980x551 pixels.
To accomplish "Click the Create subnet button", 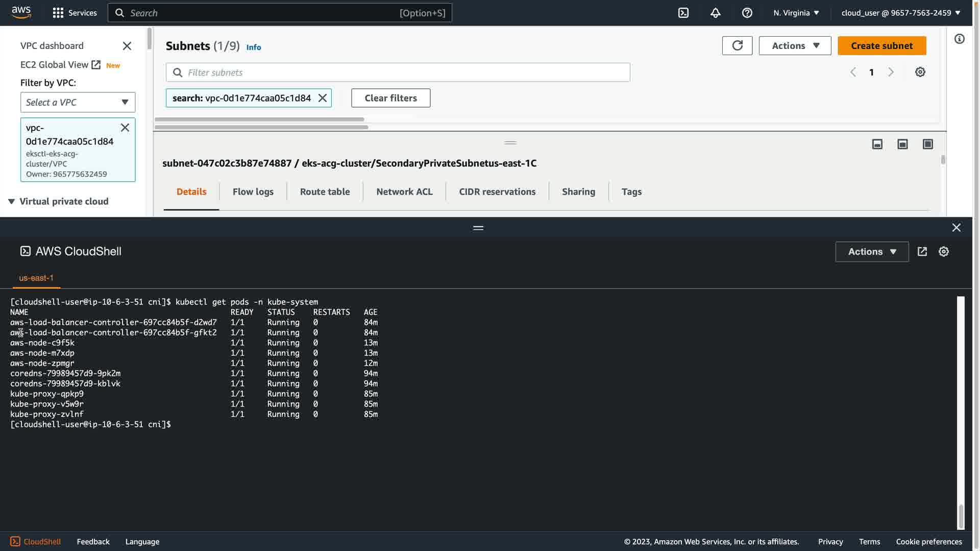I will point(881,45).
